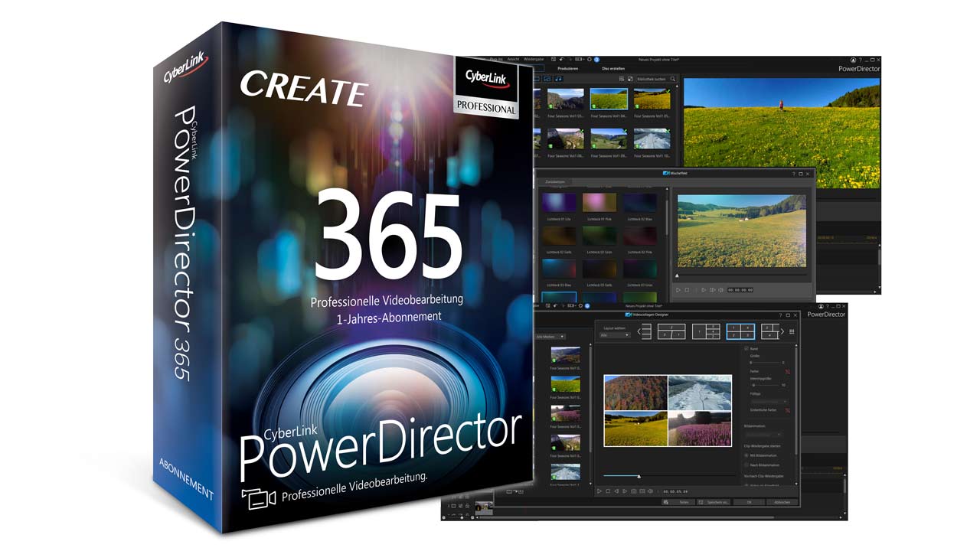This screenshot has width=980, height=551.
Task: Click next frame in Mischeffekt preview
Action: click(x=704, y=290)
